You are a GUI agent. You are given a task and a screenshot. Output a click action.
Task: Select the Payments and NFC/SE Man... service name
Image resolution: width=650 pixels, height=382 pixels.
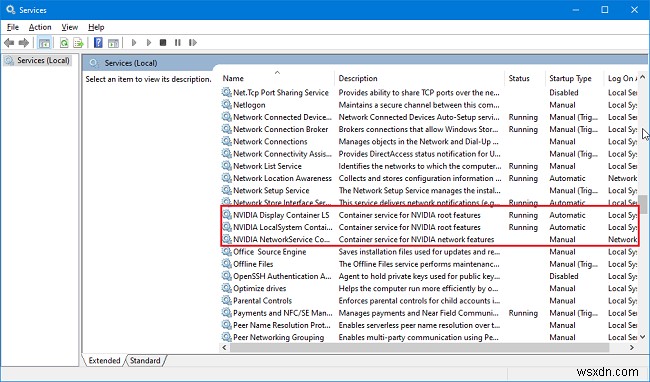[x=283, y=313]
